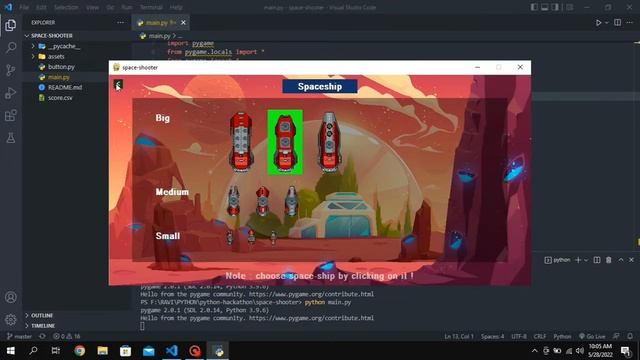Open the launch profile dropdown beside plus
The image size is (640, 360).
[586, 260]
